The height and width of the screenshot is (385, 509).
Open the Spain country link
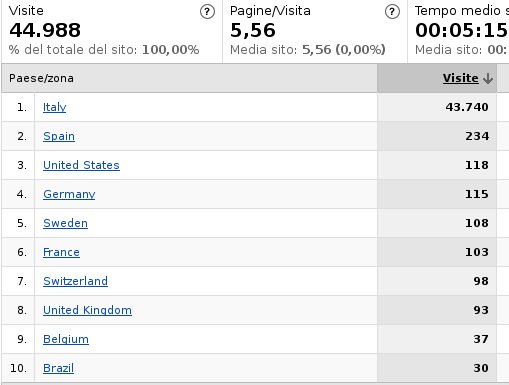coord(59,136)
